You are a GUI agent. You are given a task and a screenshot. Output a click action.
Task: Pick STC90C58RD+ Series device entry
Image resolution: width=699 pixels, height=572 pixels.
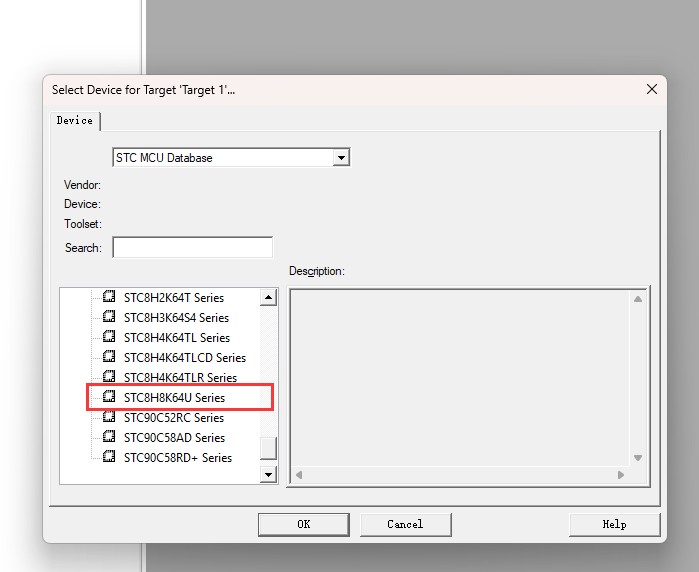pyautogui.click(x=178, y=458)
